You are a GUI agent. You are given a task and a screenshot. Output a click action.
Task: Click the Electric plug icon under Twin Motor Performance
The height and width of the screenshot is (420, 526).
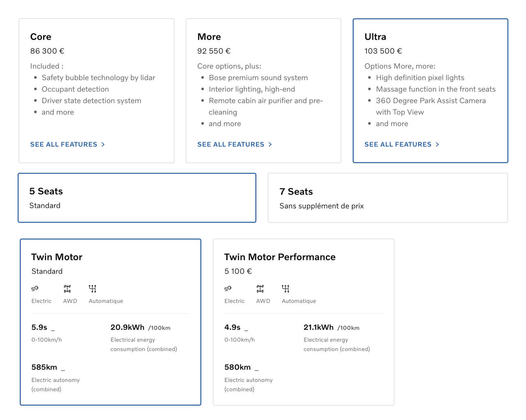[x=228, y=289]
